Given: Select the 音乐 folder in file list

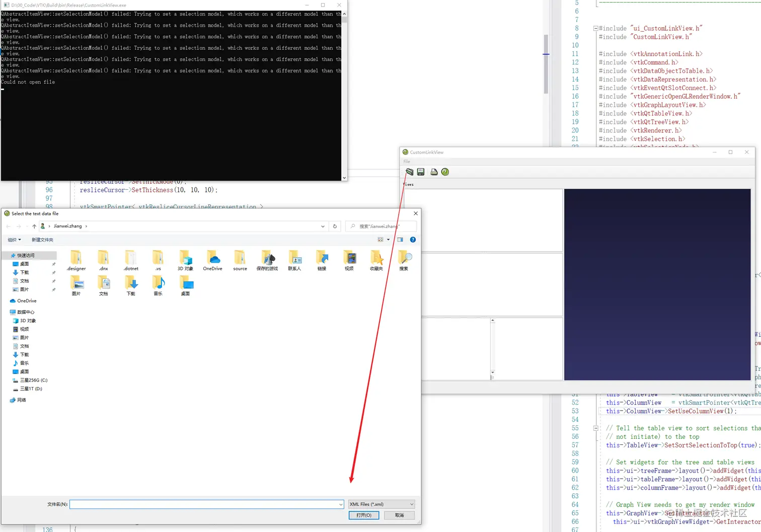Looking at the screenshot, I should pos(158,286).
